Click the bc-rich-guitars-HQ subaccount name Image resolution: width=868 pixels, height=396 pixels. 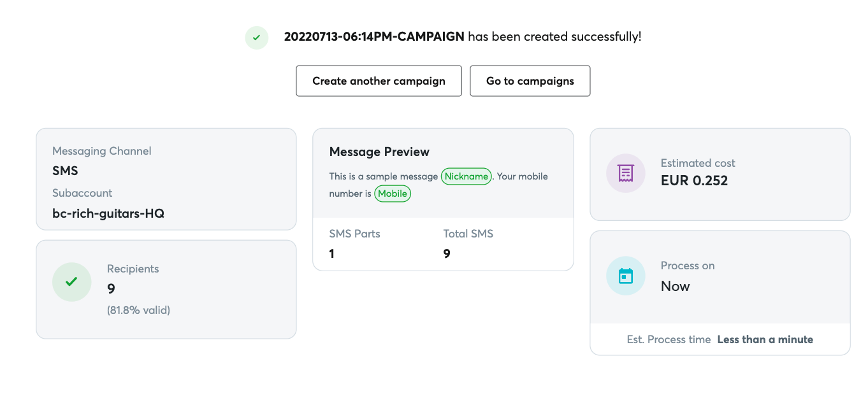click(x=108, y=213)
